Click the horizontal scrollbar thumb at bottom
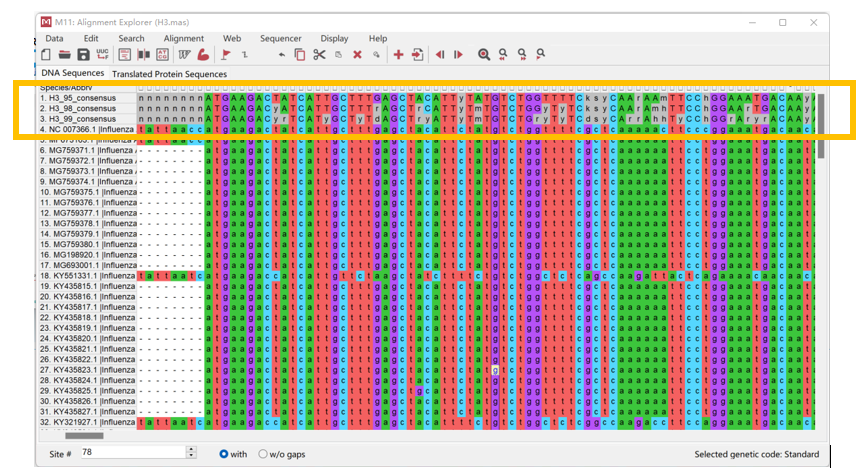 tap(84, 435)
